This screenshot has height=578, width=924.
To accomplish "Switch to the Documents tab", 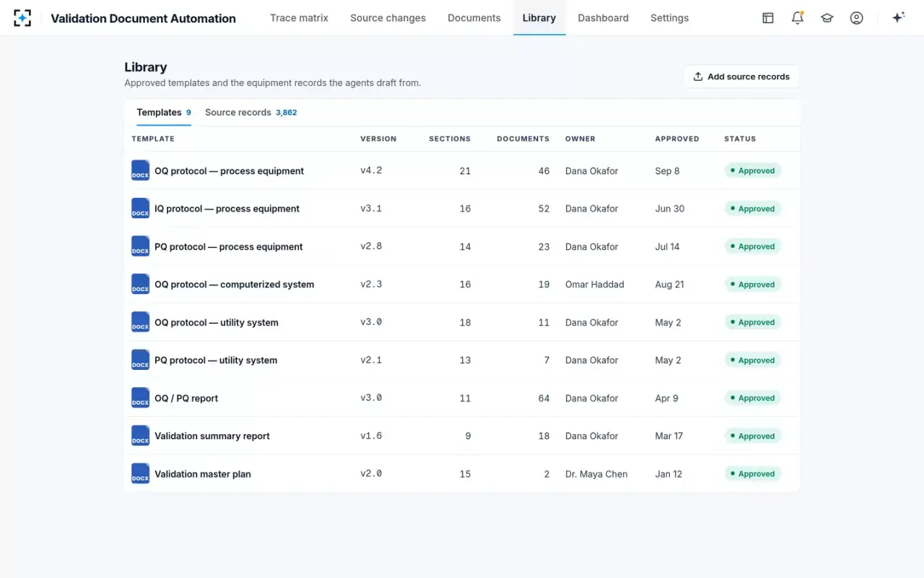I will tap(474, 18).
